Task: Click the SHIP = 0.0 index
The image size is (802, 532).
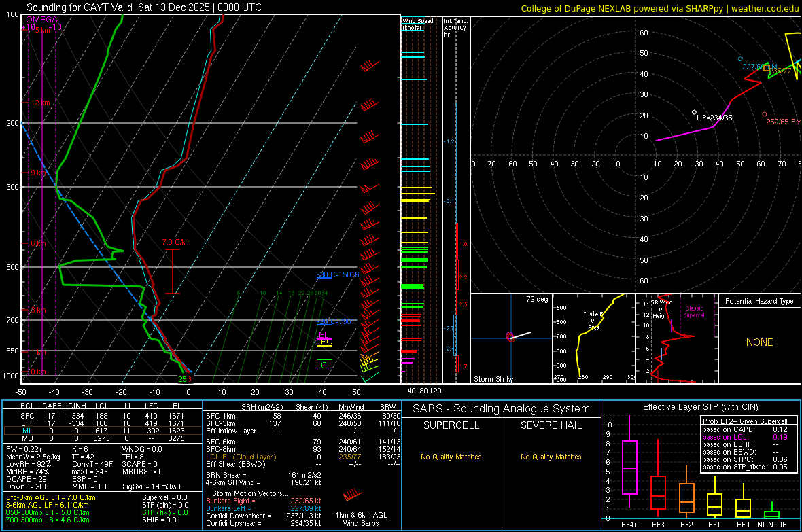Action: point(159,520)
